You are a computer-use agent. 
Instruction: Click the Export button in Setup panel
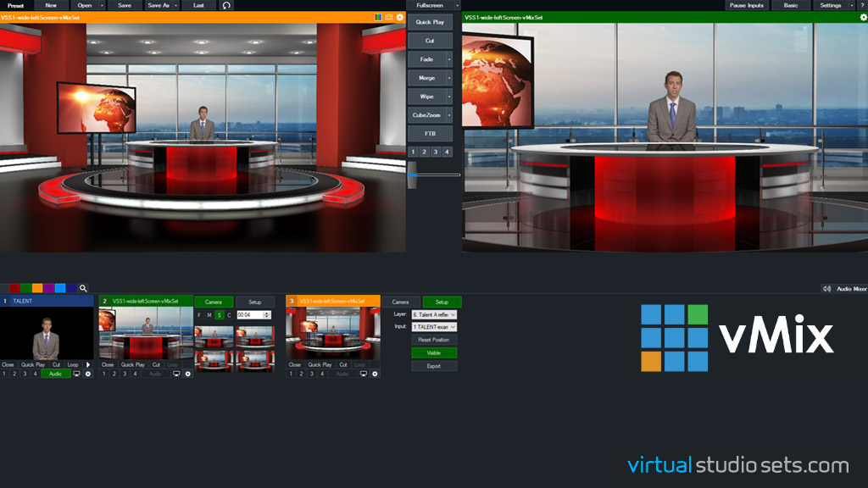click(434, 366)
